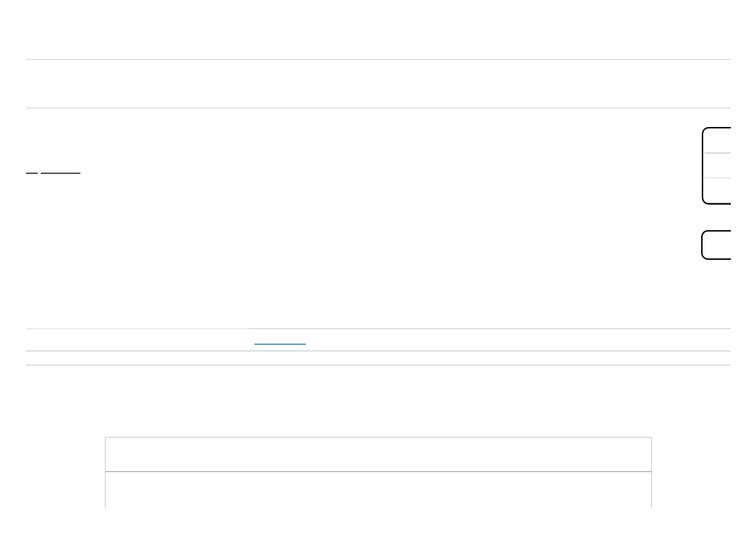Open the blue underlined link
The image size is (756, 534).
click(280, 344)
